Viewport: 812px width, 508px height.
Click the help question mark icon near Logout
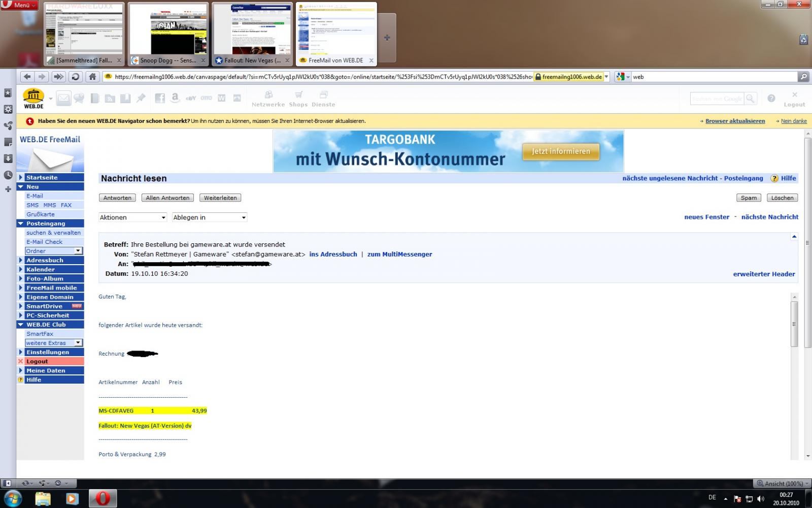pos(771,99)
